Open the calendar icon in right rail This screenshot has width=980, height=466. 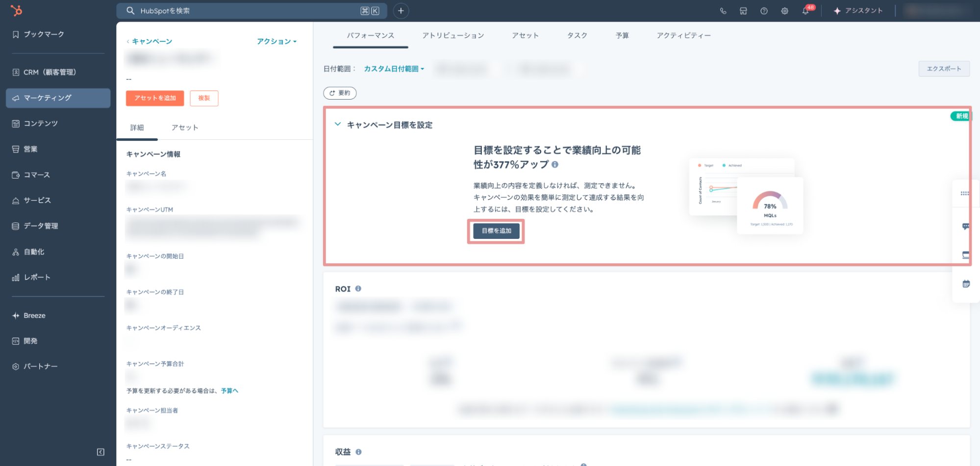click(x=966, y=284)
